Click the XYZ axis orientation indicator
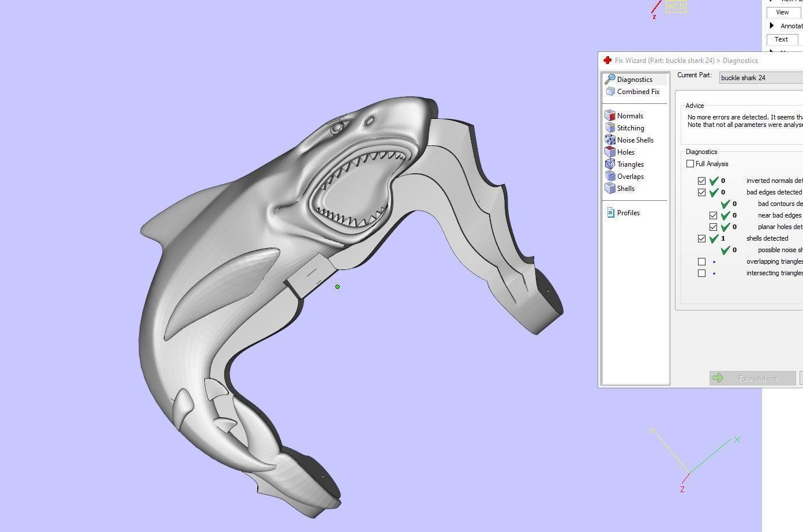The image size is (803, 532). click(x=695, y=460)
